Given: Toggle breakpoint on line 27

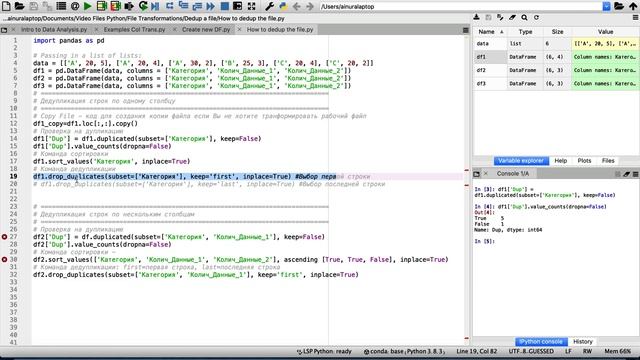Looking at the screenshot, I should click(x=4, y=237).
